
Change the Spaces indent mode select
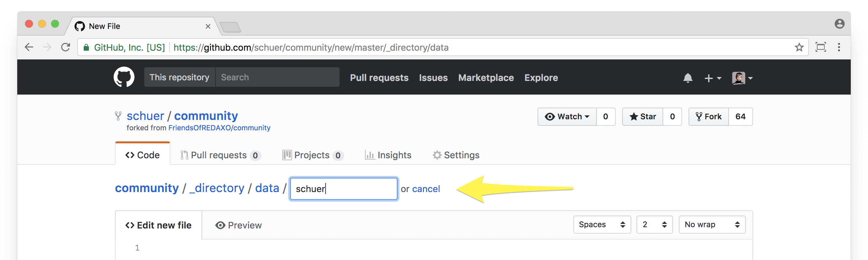(602, 224)
